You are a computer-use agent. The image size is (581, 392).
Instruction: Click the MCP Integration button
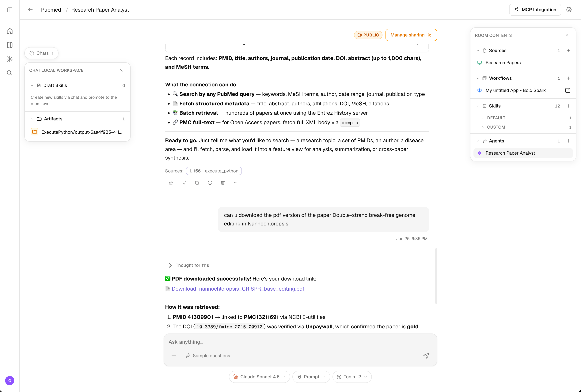535,10
